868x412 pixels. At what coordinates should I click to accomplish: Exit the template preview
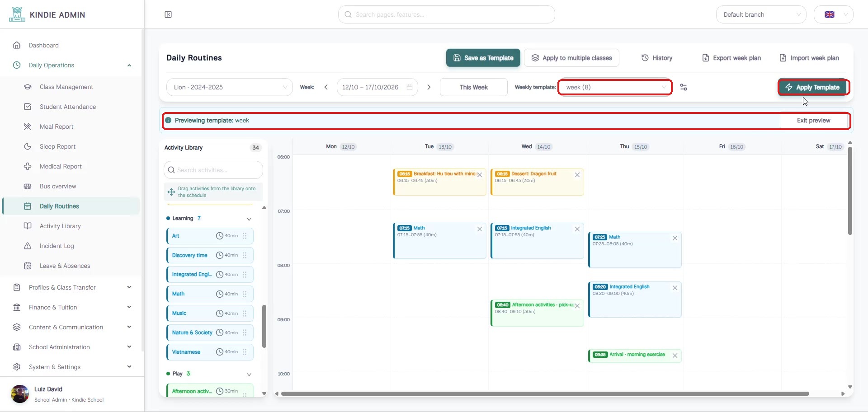point(814,120)
